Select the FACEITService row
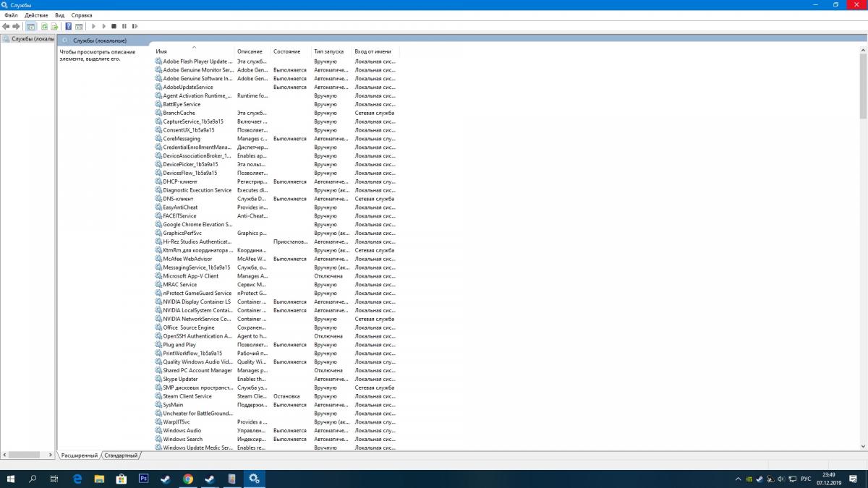868x488 pixels. (x=276, y=215)
